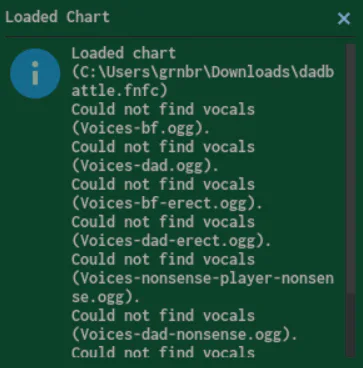The height and width of the screenshot is (368, 363).
Task: Click the Voices-bf-erect.ogg entry
Action: coord(167,203)
